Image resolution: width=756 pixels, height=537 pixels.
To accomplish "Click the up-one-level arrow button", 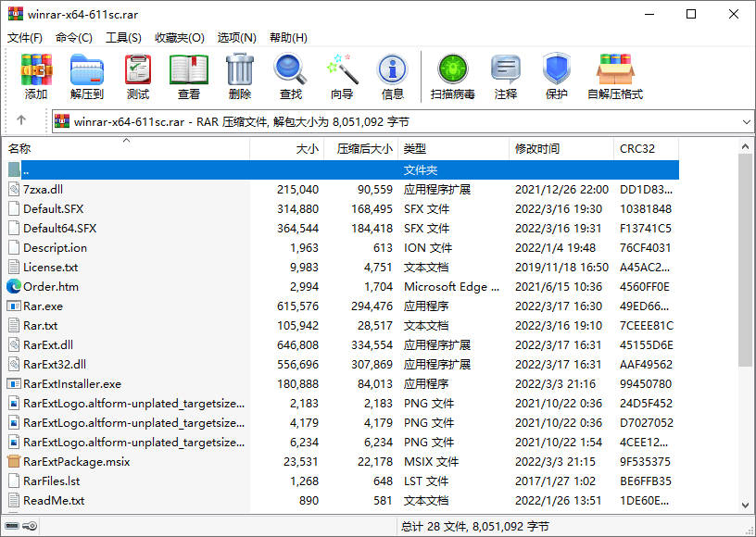I will pyautogui.click(x=20, y=120).
